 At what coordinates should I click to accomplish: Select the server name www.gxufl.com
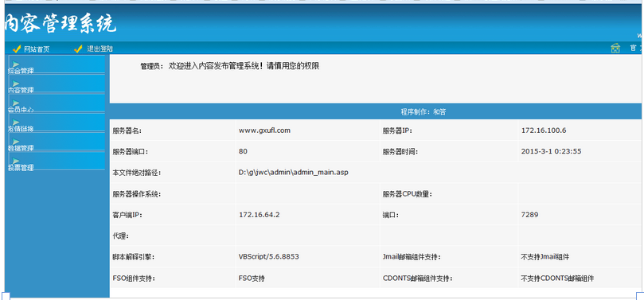264,131
